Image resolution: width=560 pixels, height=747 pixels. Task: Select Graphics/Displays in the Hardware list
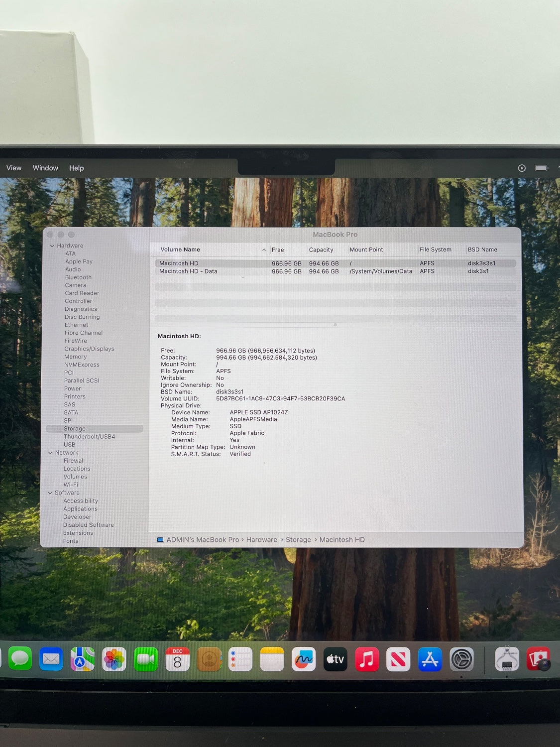tap(89, 349)
